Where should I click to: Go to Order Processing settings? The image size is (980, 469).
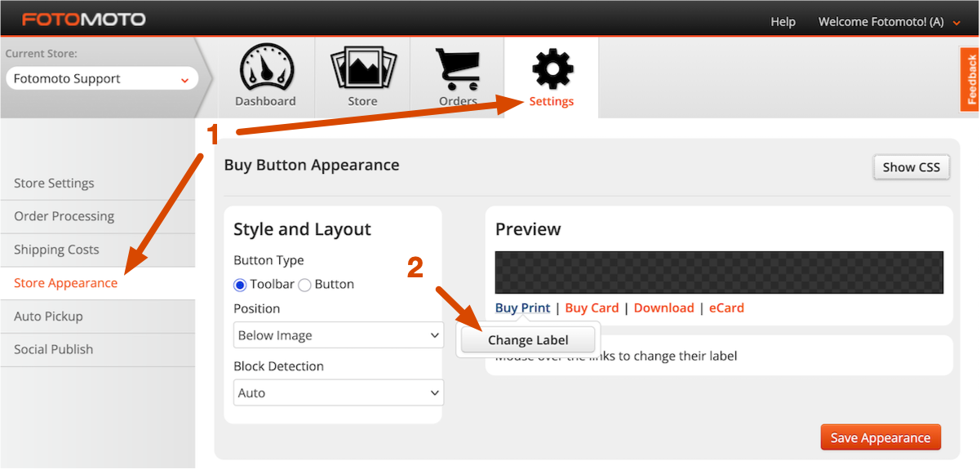point(64,216)
